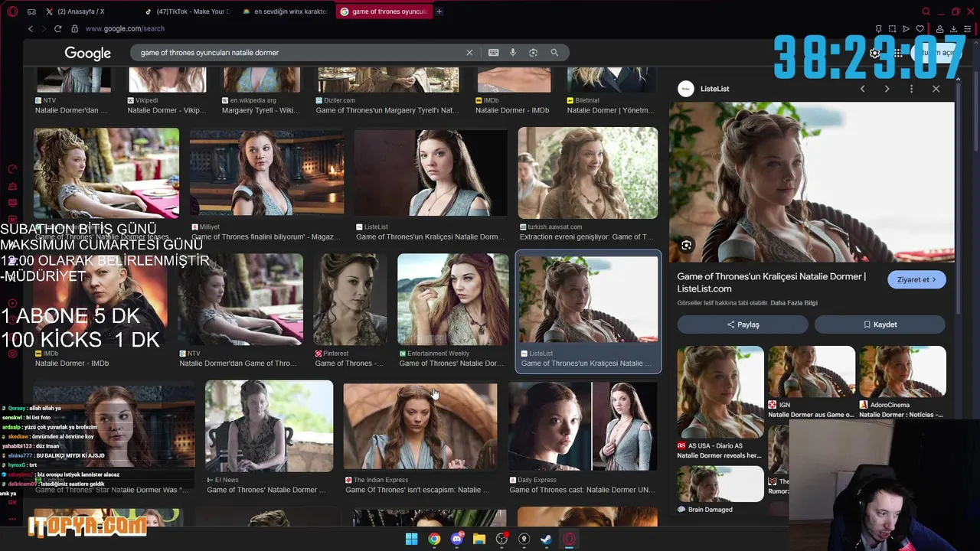The height and width of the screenshot is (551, 980).
Task: Click the pin icon in Opera toolbar
Action: 878,29
